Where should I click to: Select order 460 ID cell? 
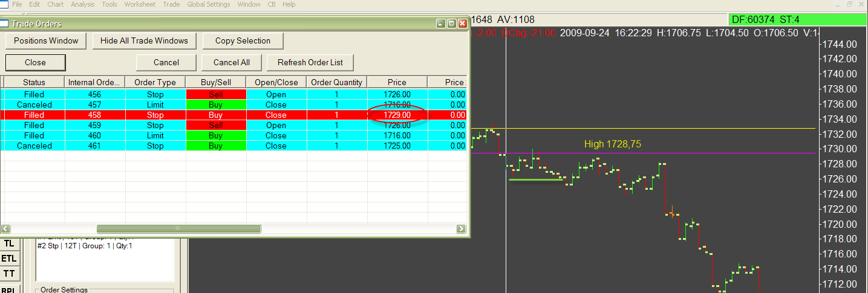pos(94,135)
